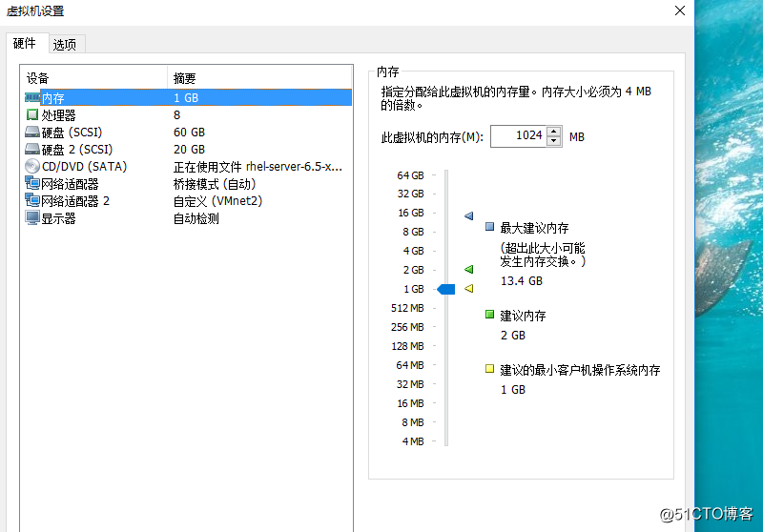Screen dimensions: 763x532
Task: Click the 128 MB scale label
Action: [407, 346]
